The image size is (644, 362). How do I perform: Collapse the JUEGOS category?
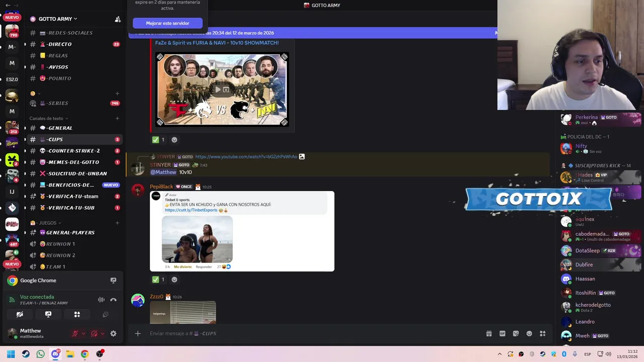coord(45,223)
